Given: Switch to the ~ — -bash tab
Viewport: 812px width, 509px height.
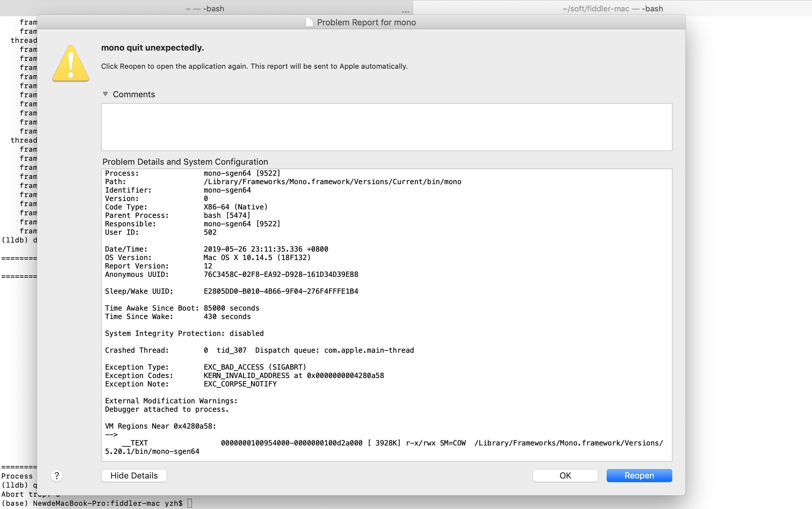Looking at the screenshot, I should click(x=205, y=8).
